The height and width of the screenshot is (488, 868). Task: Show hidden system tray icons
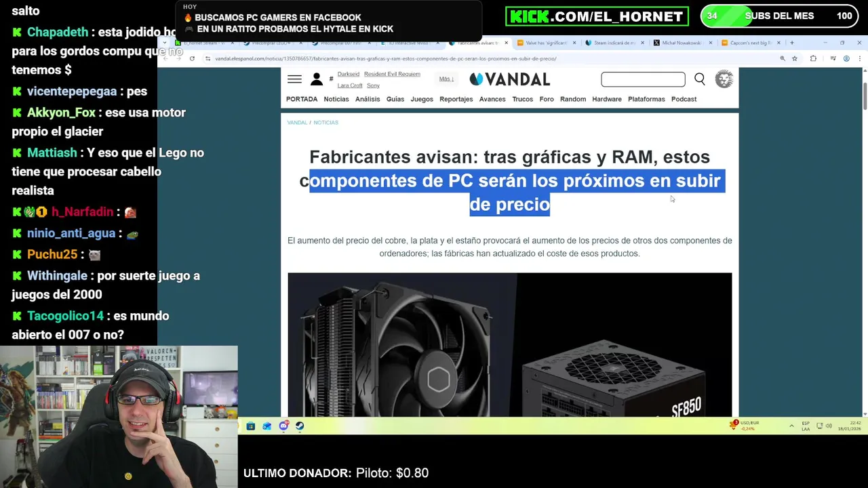point(791,426)
